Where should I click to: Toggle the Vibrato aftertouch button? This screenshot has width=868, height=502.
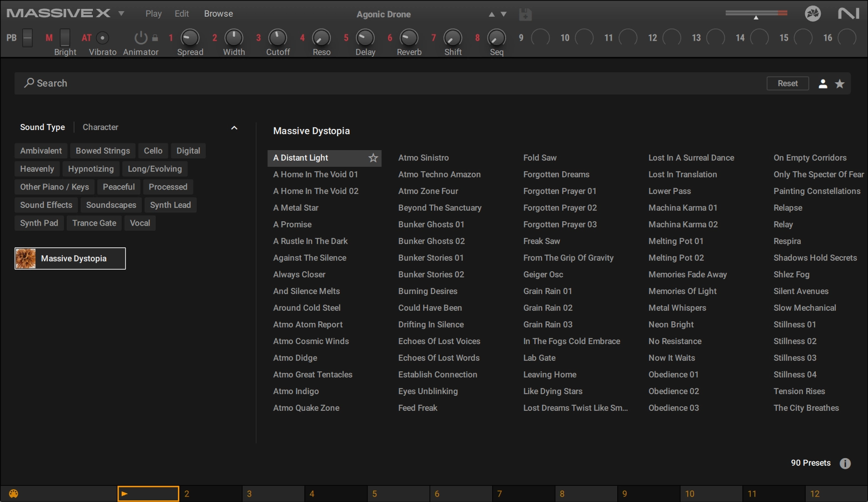click(102, 38)
